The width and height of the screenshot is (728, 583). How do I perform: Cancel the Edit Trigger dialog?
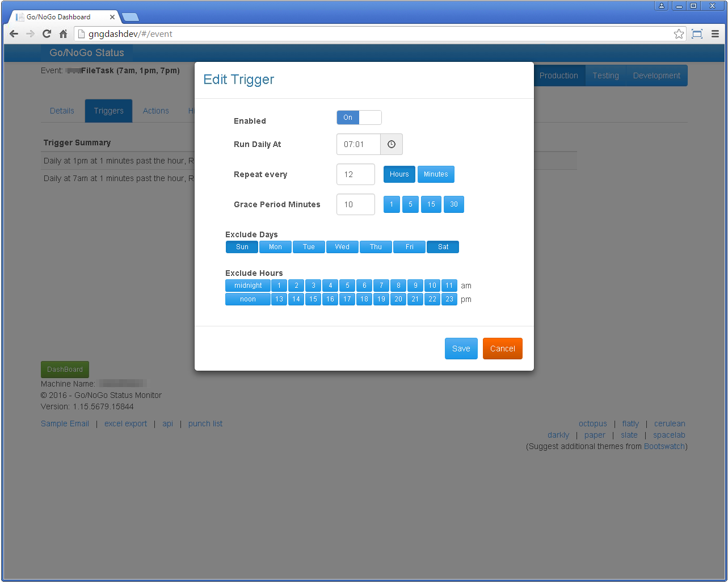(x=502, y=349)
